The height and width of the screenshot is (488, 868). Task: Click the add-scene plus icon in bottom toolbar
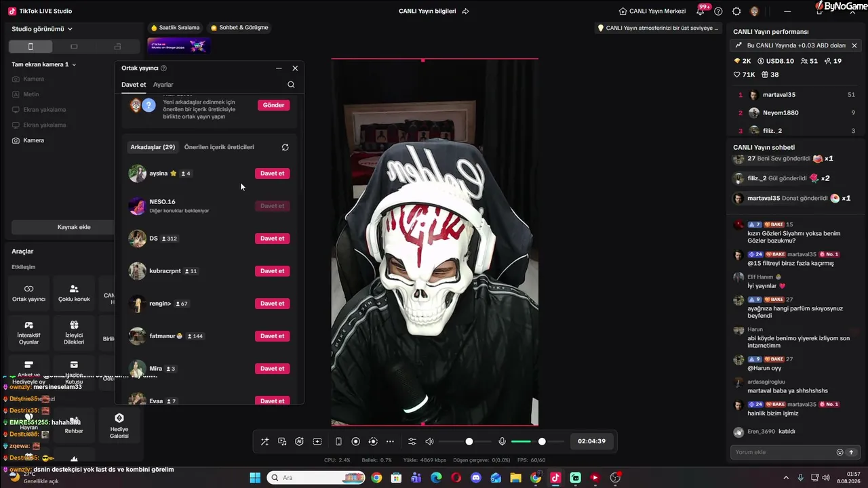point(317,441)
